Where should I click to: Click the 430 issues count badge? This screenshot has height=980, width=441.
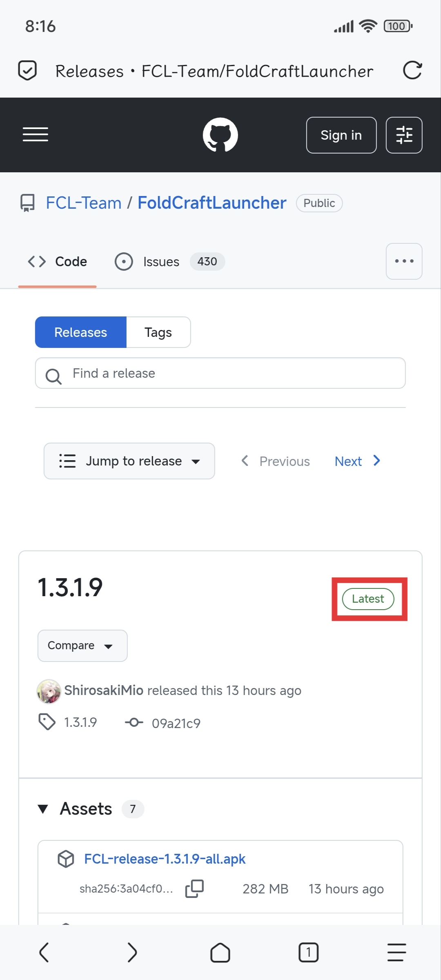[x=207, y=261]
